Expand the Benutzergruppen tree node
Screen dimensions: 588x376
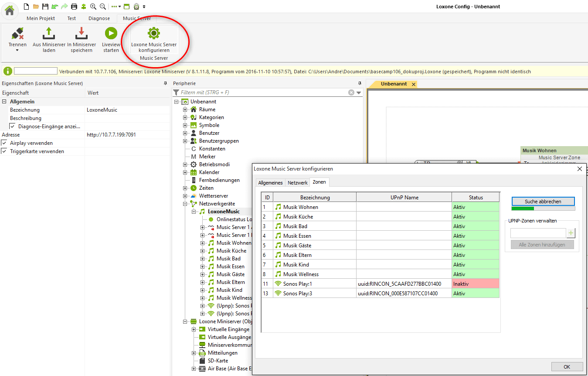pos(185,141)
